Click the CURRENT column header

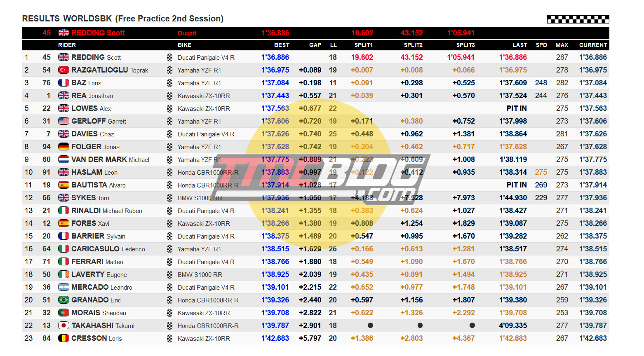click(593, 45)
